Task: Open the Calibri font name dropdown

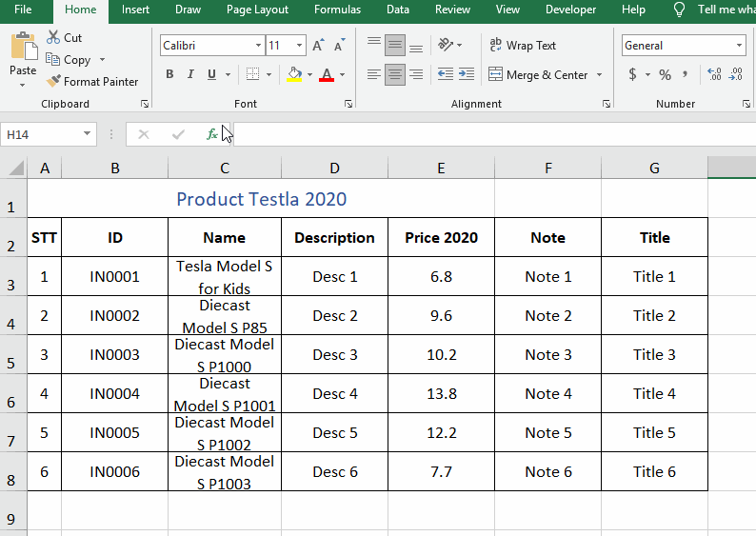Action: tap(258, 46)
